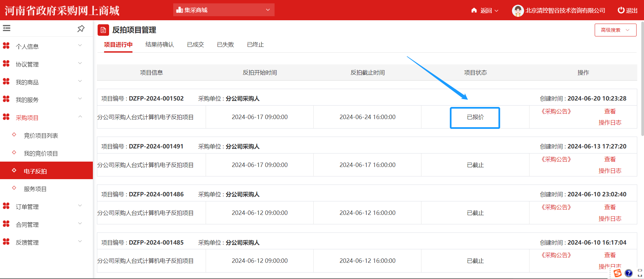Open 操作日志 for project DZFP-2024-001491

click(x=610, y=171)
